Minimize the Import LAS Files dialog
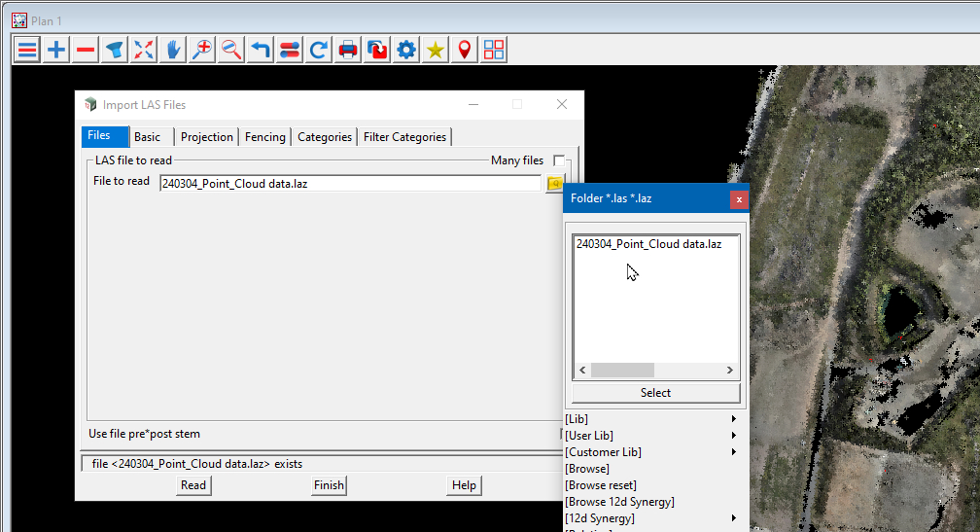The height and width of the screenshot is (532, 980). click(473, 104)
